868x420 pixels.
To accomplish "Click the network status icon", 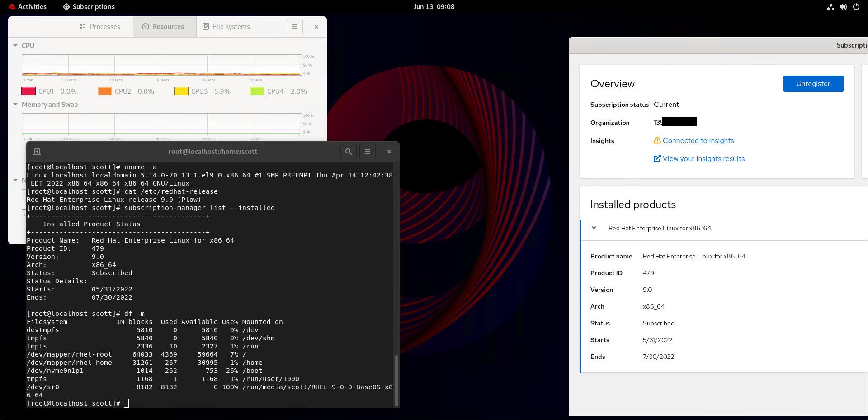I will 830,7.
